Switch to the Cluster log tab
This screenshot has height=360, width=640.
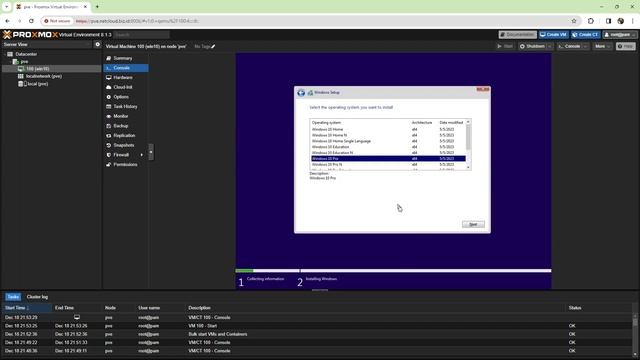(37, 297)
